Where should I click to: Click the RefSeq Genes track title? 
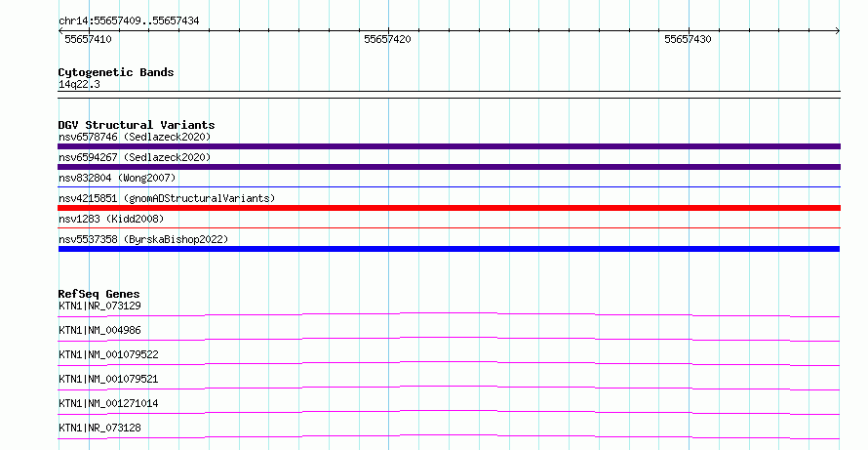click(99, 294)
